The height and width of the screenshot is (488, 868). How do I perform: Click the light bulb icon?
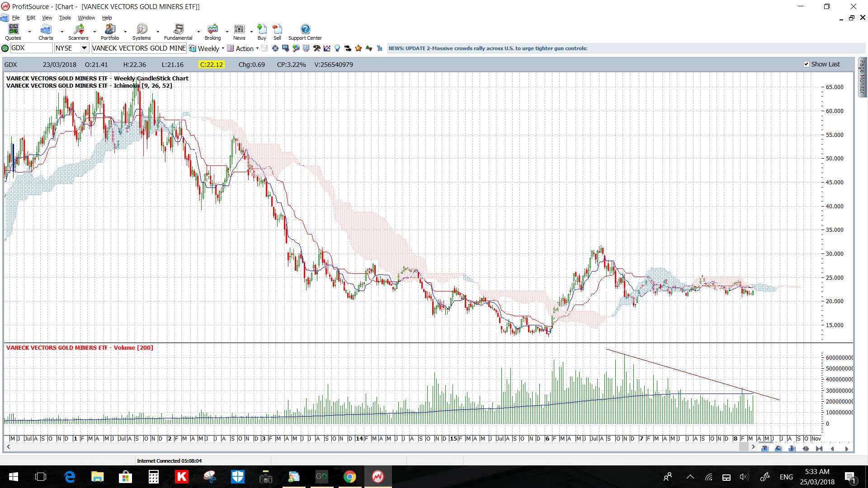coord(337,48)
